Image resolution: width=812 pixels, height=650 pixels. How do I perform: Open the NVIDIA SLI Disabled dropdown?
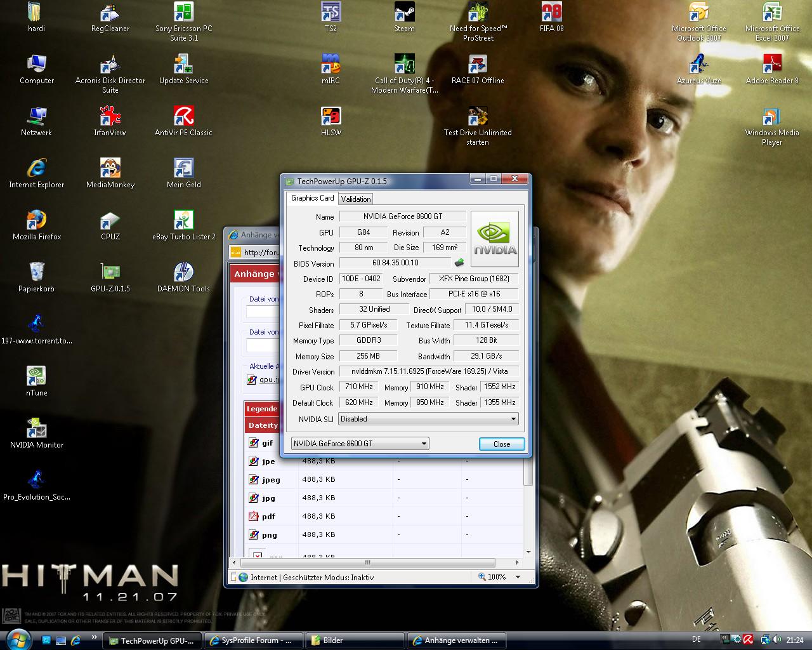(x=429, y=419)
